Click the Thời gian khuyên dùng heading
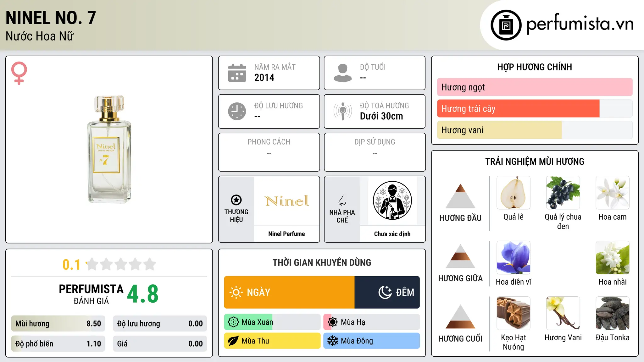This screenshot has width=644, height=362. 322,262
